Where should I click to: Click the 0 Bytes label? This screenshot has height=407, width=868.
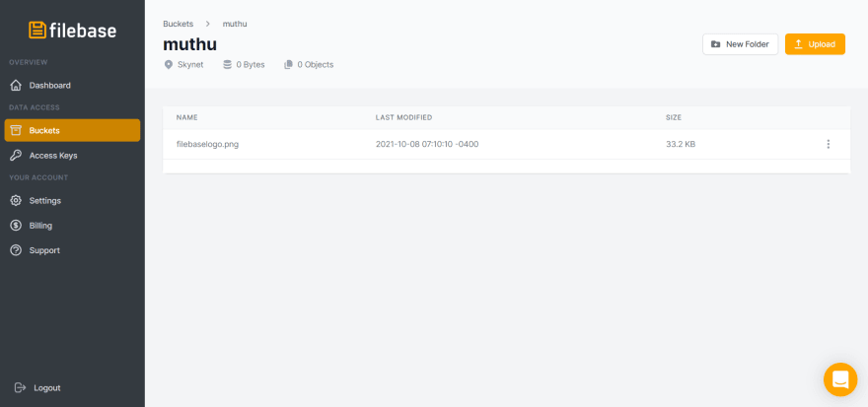251,65
